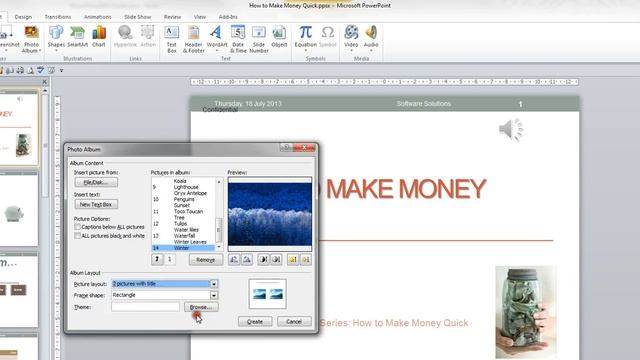Select Lighthouse in pictures list
Viewport: 640px width, 360px height.
click(186, 187)
